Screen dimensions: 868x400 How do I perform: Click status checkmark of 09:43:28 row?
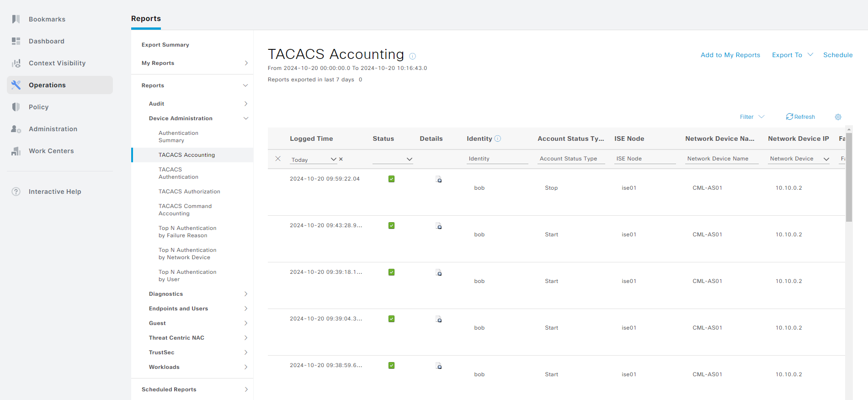pos(391,225)
